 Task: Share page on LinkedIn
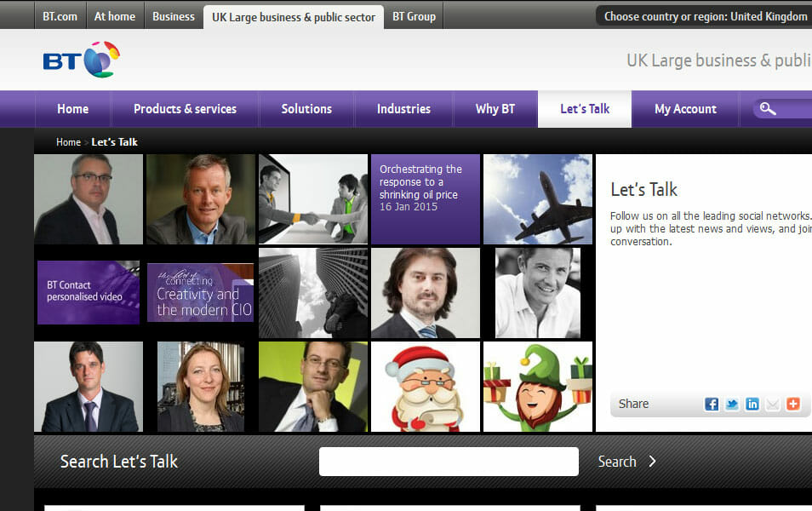click(x=752, y=405)
